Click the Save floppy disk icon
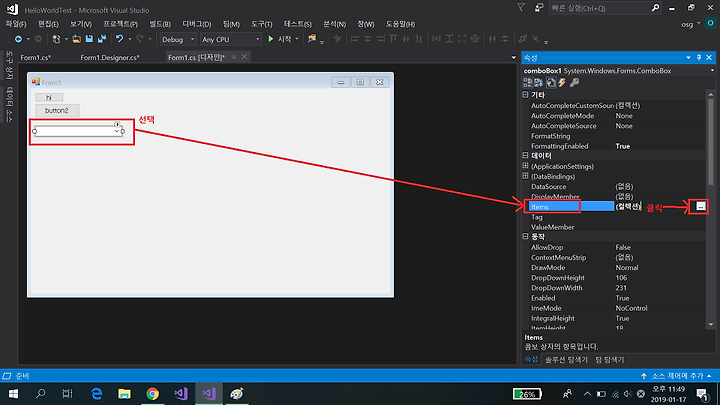 [89, 39]
